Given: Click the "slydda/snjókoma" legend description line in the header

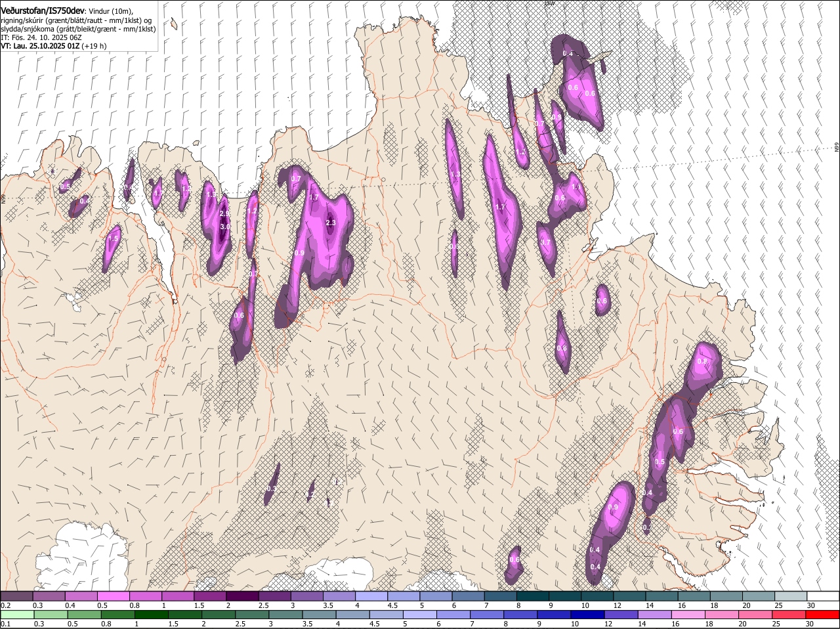Looking at the screenshot, I should click(x=78, y=29).
